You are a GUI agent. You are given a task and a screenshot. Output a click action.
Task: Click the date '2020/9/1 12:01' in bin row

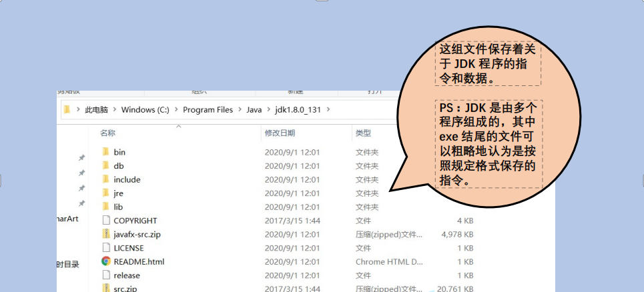pyautogui.click(x=292, y=152)
